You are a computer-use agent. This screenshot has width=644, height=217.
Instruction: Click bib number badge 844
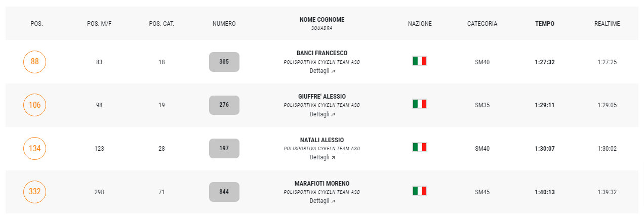coord(224,192)
